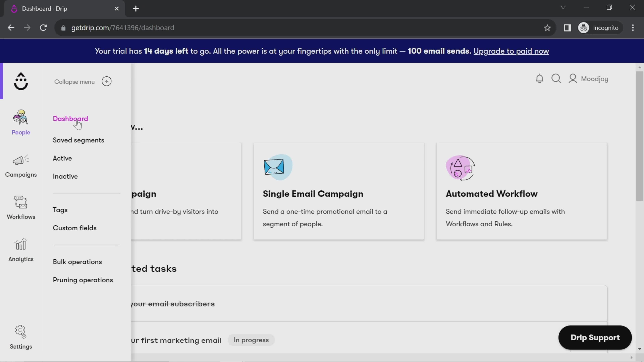Click the Moodjoy user profile name
This screenshot has width=644, height=362.
pyautogui.click(x=595, y=79)
